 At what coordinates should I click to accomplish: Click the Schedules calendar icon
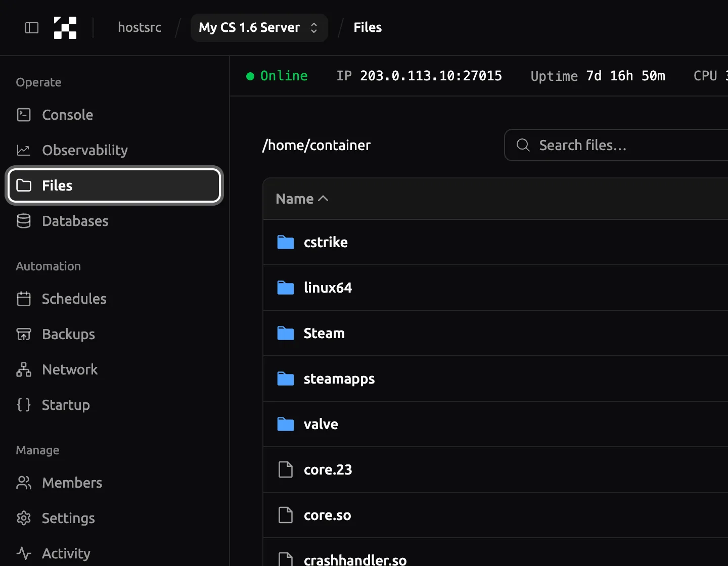24,299
